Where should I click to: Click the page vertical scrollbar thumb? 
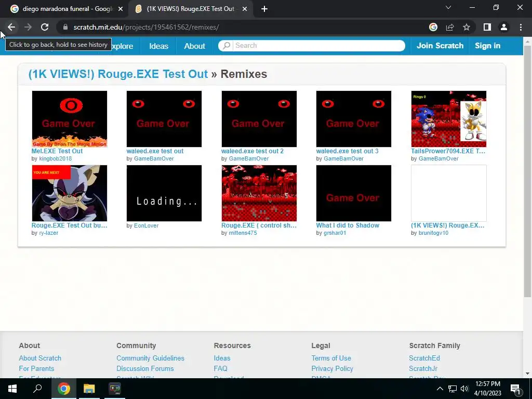(x=527, y=171)
